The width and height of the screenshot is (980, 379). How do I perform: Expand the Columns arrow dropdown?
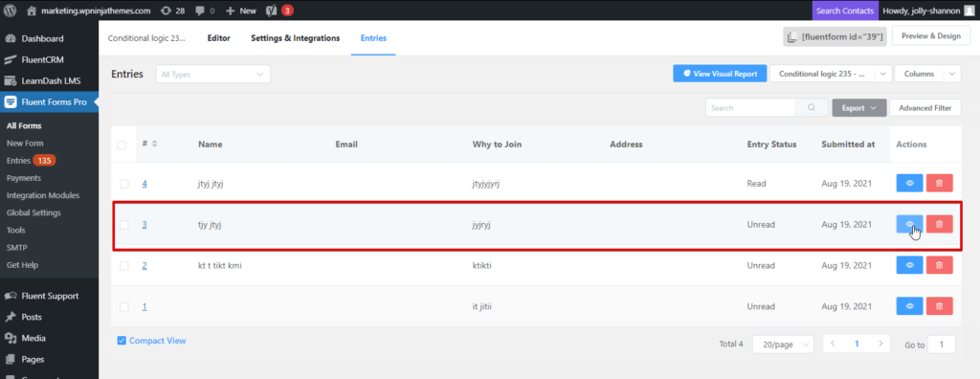tap(952, 74)
